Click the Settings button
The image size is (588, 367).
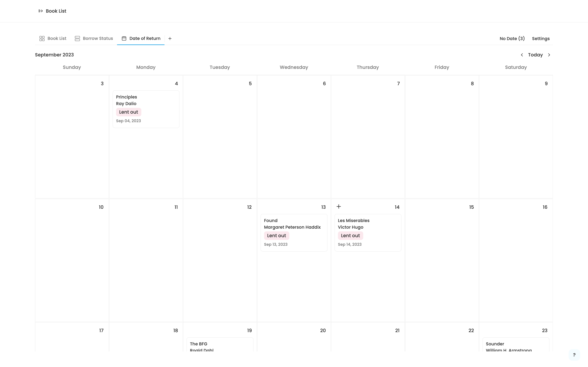point(541,39)
